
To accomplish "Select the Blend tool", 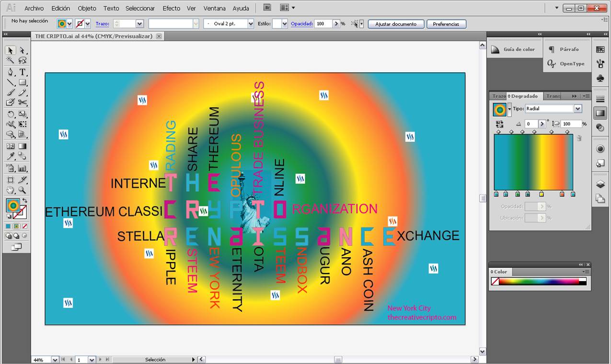I will click(x=22, y=157).
